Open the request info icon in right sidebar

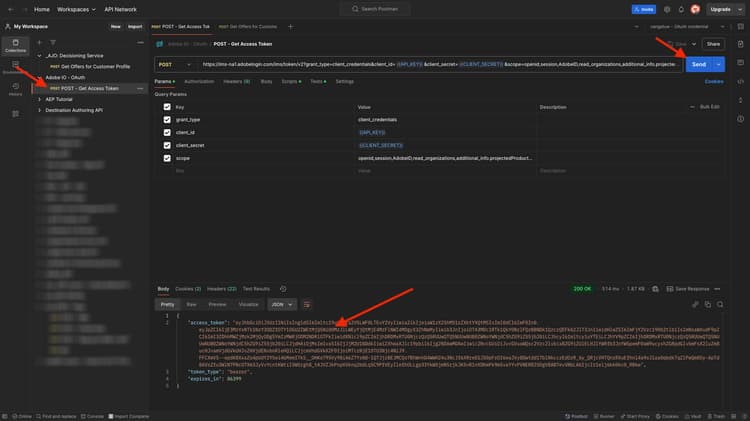click(740, 119)
